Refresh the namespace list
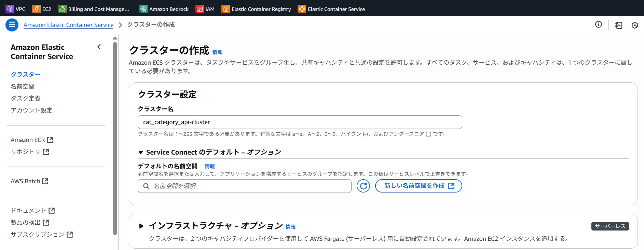The height and width of the screenshot is (250, 644). [x=363, y=186]
